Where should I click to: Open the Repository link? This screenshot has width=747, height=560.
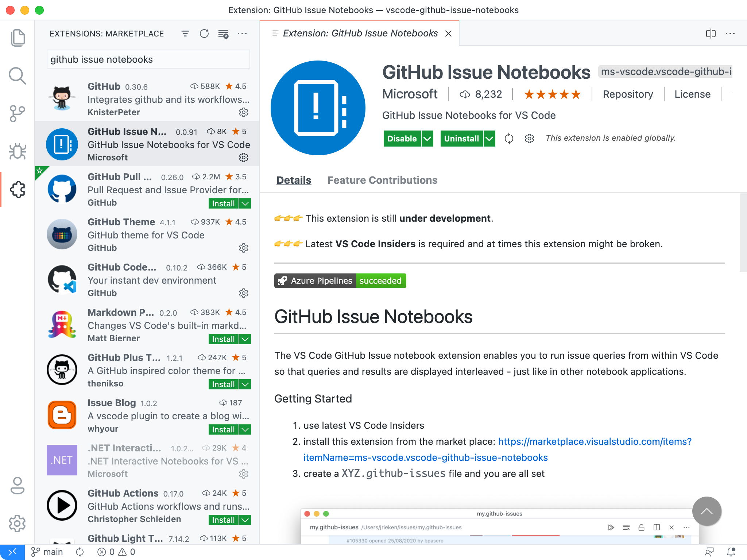pyautogui.click(x=628, y=94)
